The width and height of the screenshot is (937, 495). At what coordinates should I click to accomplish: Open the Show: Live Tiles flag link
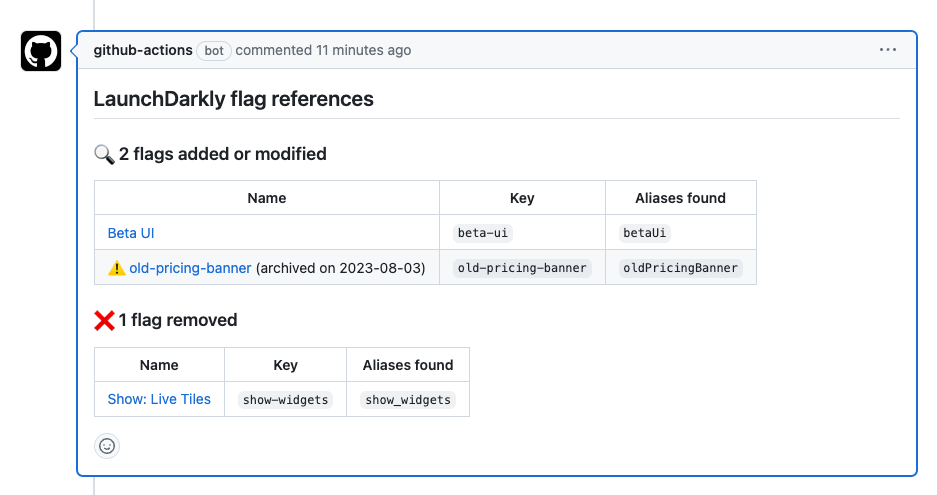[159, 399]
